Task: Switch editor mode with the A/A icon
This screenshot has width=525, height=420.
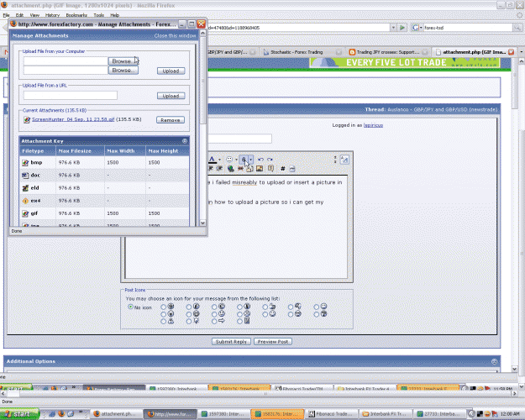Action: click(344, 160)
